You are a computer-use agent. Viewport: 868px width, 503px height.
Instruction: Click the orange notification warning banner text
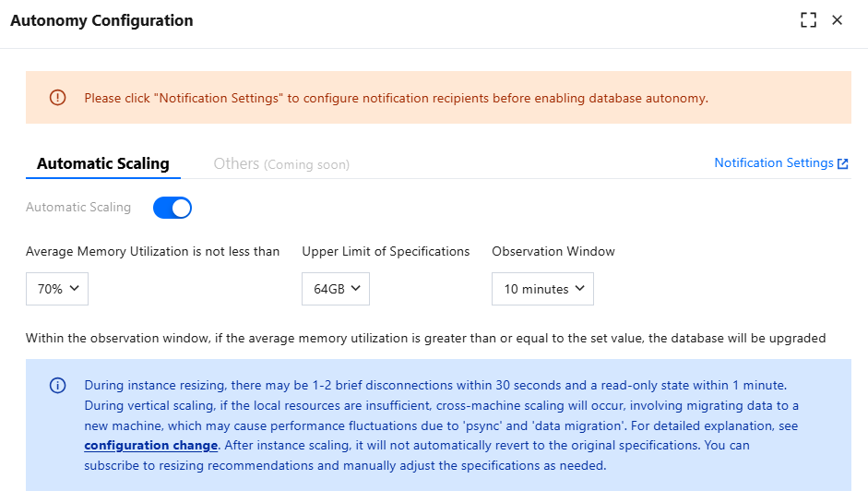click(397, 98)
